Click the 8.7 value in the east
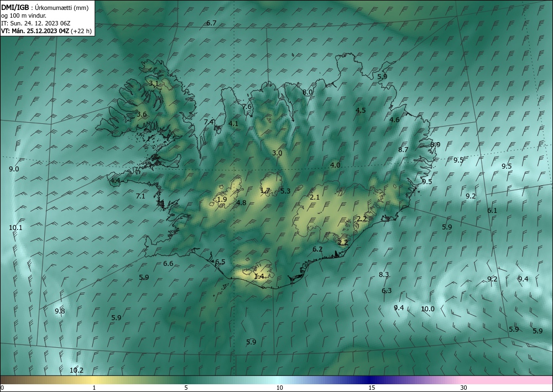The width and height of the screenshot is (553, 392). click(403, 149)
